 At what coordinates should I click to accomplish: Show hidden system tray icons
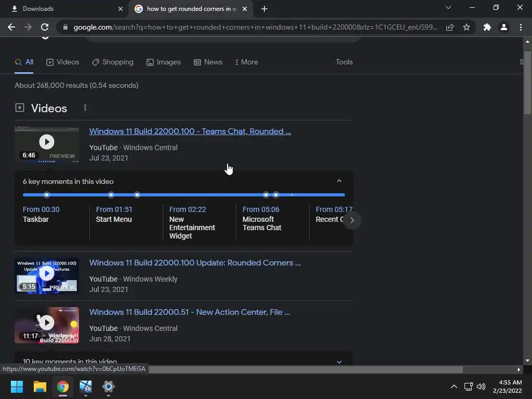[x=454, y=387]
